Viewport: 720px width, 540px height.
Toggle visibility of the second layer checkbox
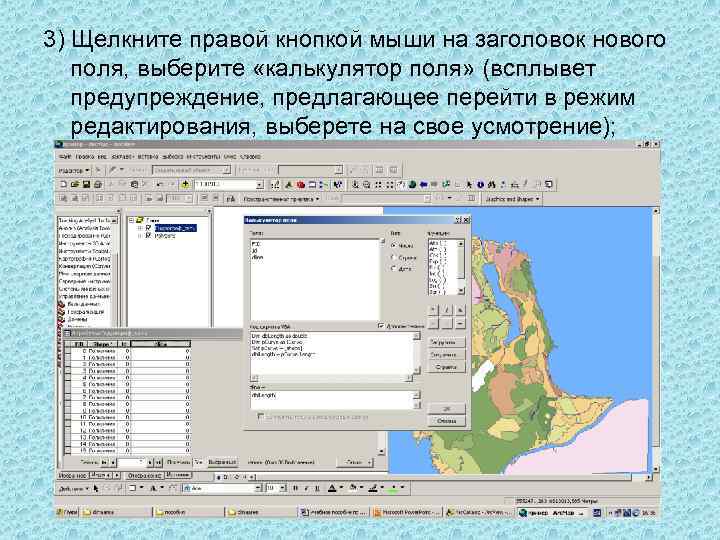click(x=148, y=236)
